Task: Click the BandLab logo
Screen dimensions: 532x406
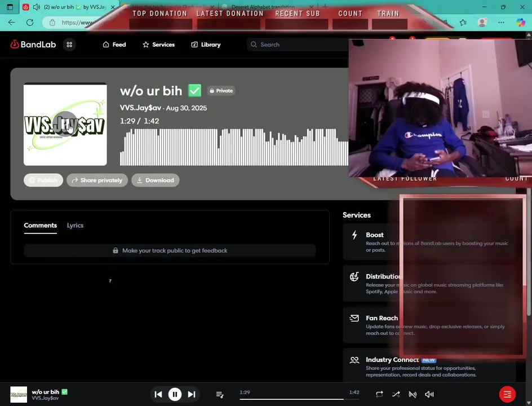Action: pos(33,45)
